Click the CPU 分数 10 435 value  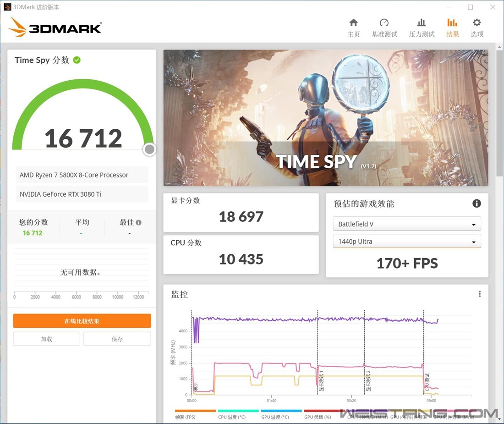click(x=241, y=259)
